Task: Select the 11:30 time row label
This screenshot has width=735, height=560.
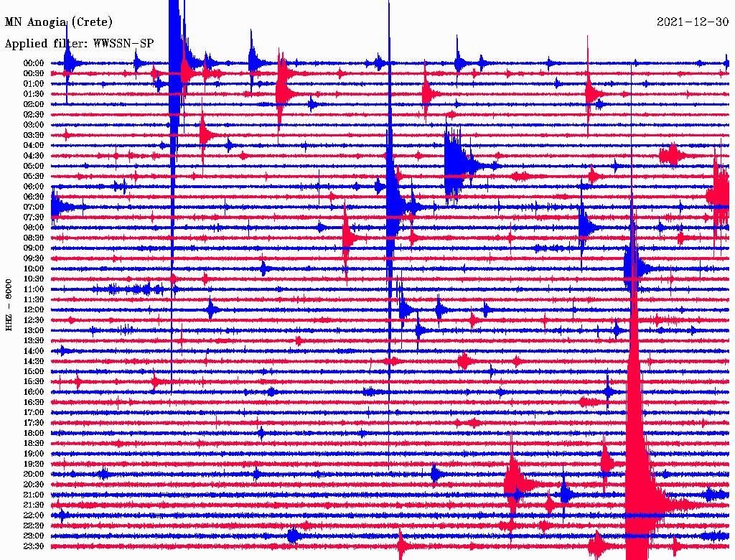Action: click(34, 299)
